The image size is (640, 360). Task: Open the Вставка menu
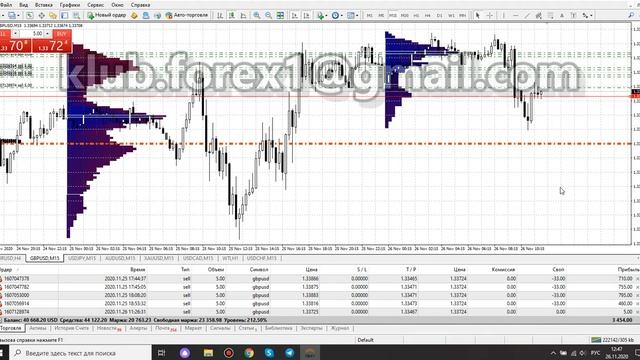44,5
